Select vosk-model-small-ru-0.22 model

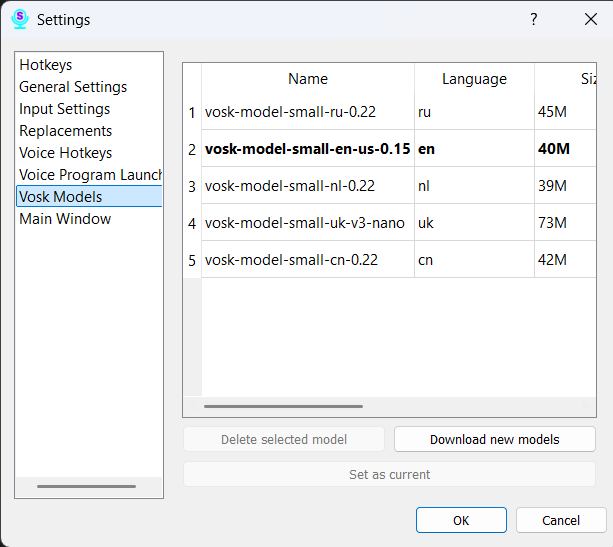(x=308, y=112)
